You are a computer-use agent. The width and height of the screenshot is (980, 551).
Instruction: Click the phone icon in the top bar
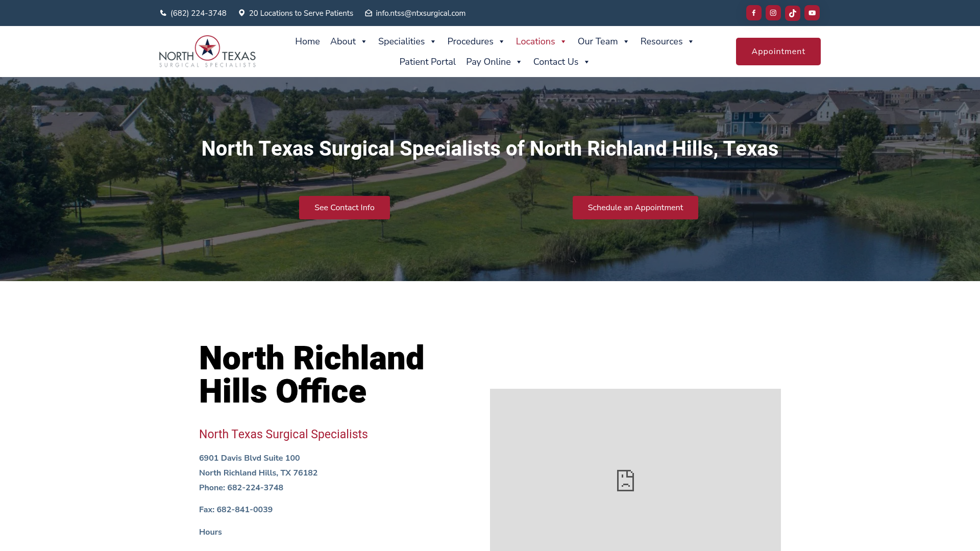162,13
